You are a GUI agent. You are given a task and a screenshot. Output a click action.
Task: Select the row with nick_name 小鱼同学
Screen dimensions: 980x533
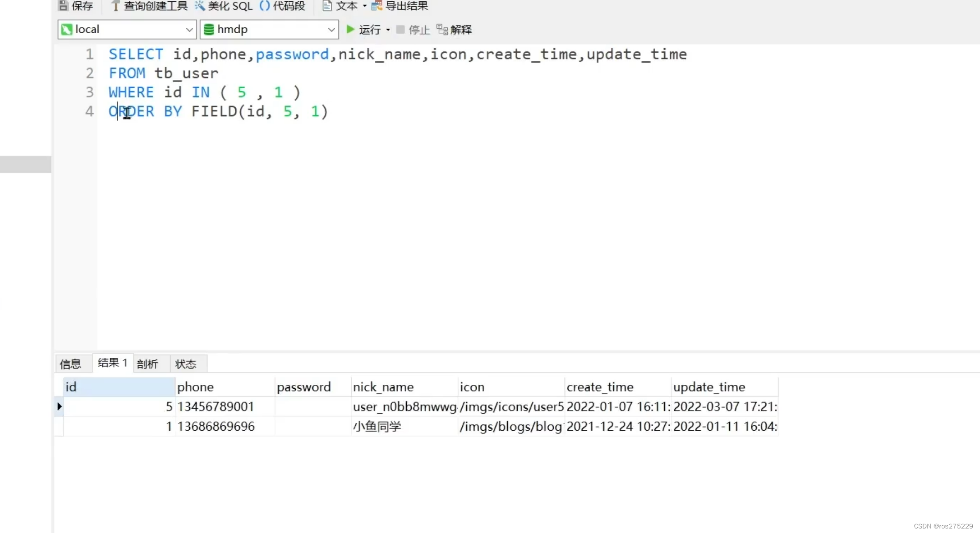(377, 427)
